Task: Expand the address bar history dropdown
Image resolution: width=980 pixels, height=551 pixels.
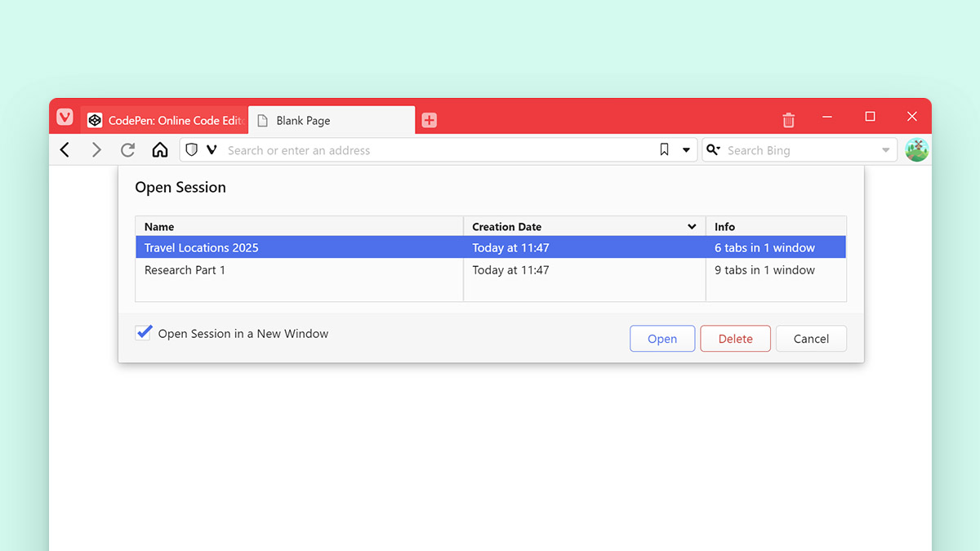Action: [x=687, y=150]
